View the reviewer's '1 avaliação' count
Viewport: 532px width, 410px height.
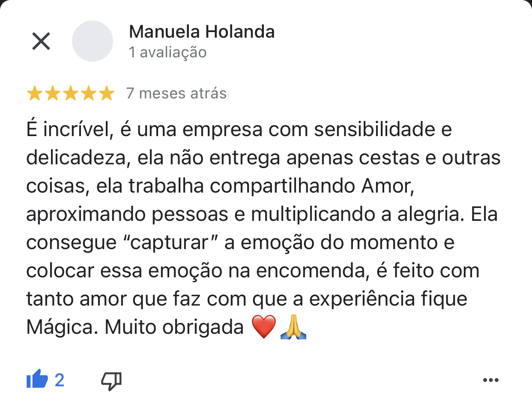[x=167, y=52]
